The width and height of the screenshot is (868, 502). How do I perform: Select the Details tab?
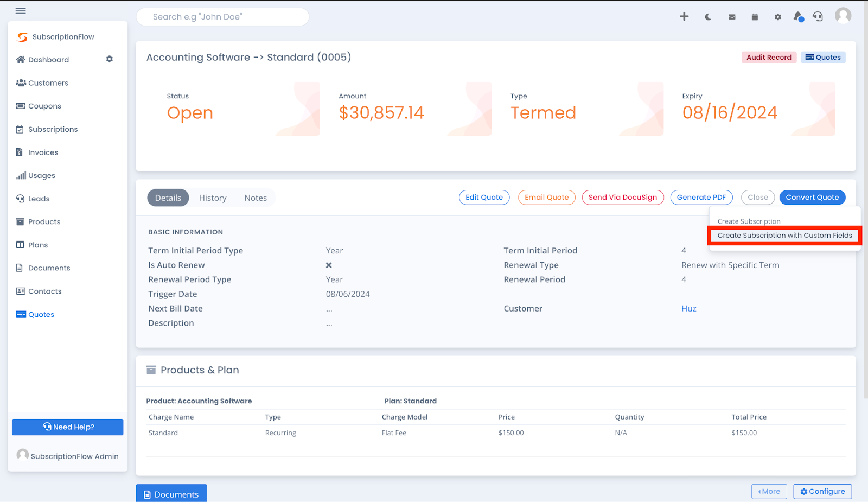coord(168,198)
